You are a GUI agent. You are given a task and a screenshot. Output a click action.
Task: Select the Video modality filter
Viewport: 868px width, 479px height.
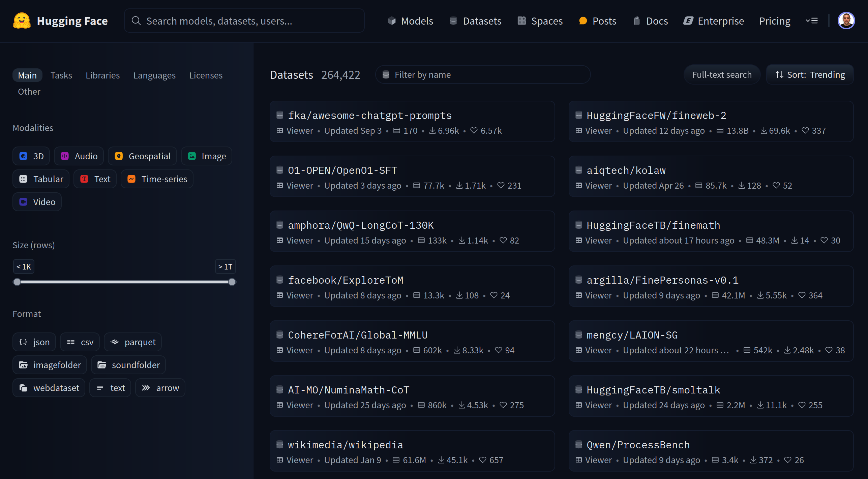(37, 202)
